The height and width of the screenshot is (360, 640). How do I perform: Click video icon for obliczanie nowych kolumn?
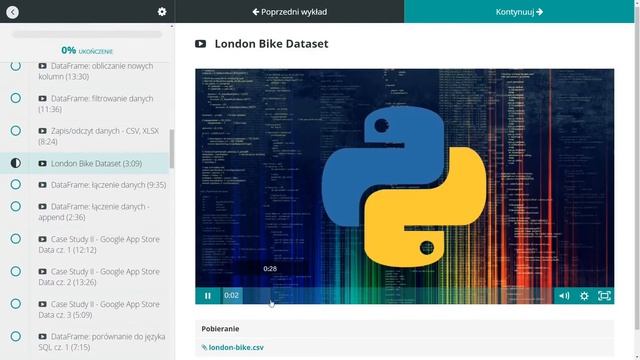click(42, 66)
